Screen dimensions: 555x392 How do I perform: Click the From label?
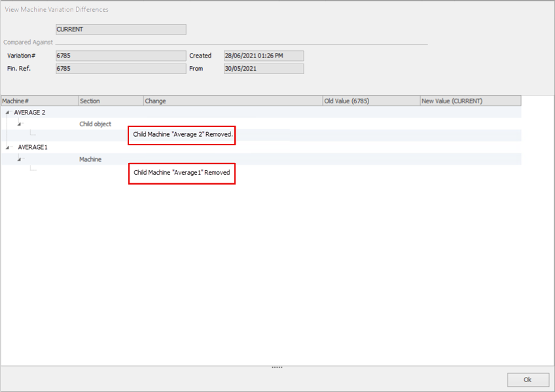pyautogui.click(x=196, y=69)
